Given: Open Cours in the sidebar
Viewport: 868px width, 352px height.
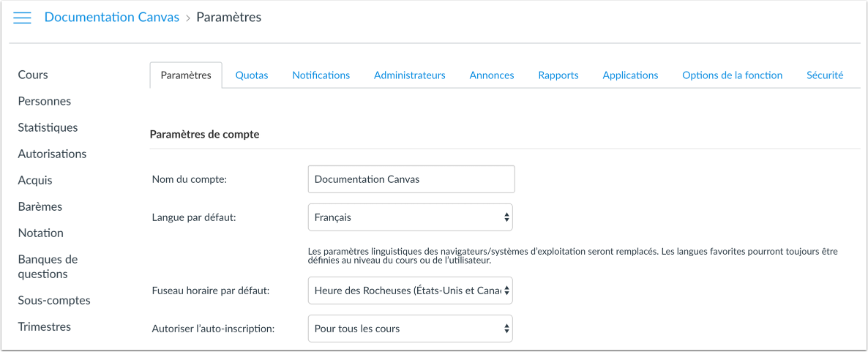Looking at the screenshot, I should (33, 75).
